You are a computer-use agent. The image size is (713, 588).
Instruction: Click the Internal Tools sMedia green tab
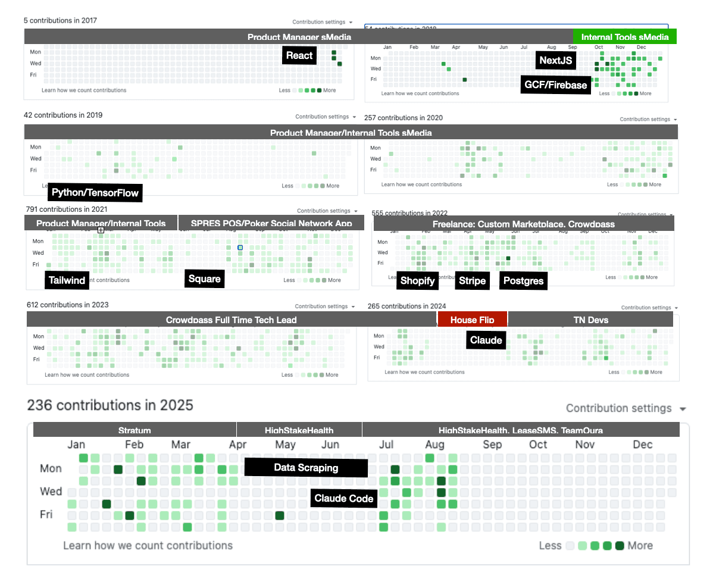(624, 36)
